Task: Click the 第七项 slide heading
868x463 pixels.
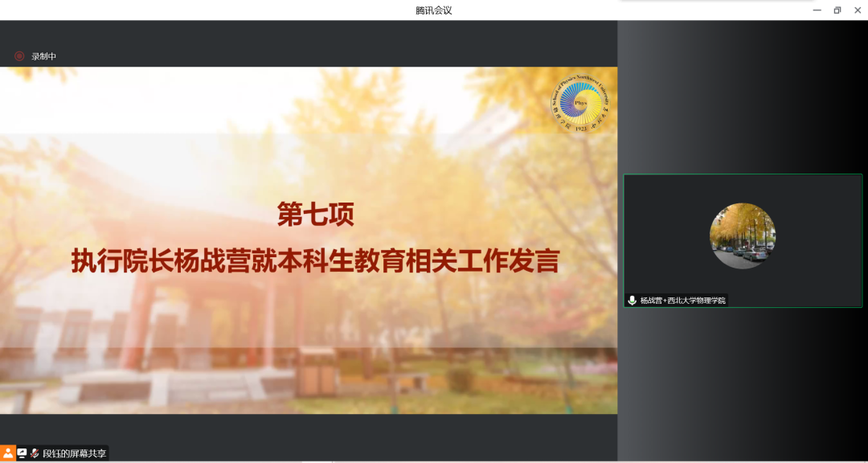Action: 315,215
